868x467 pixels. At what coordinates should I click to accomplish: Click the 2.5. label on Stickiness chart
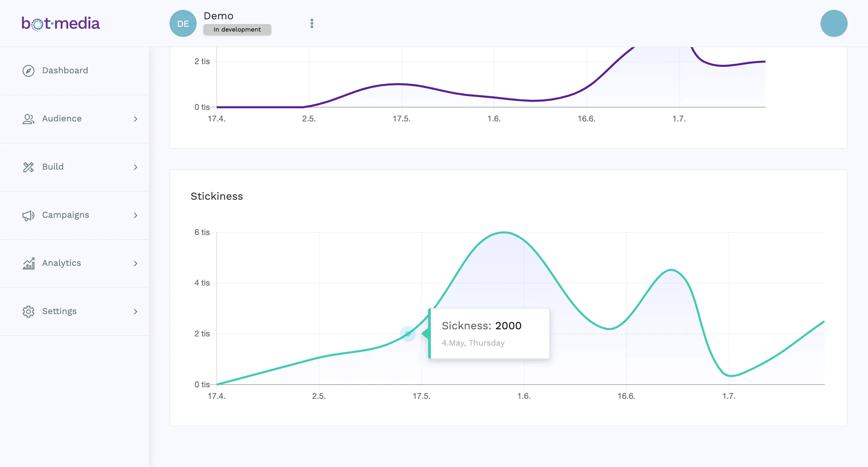[319, 396]
